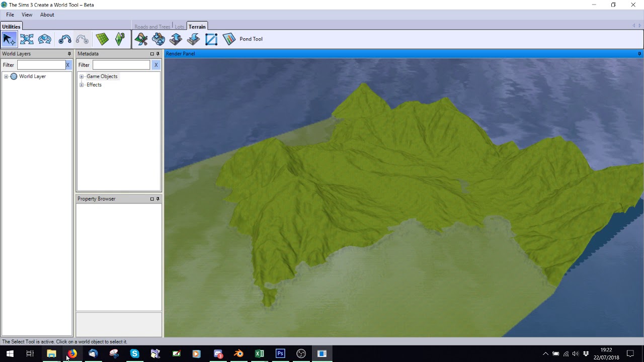Switch to the Utilities tab

click(11, 27)
